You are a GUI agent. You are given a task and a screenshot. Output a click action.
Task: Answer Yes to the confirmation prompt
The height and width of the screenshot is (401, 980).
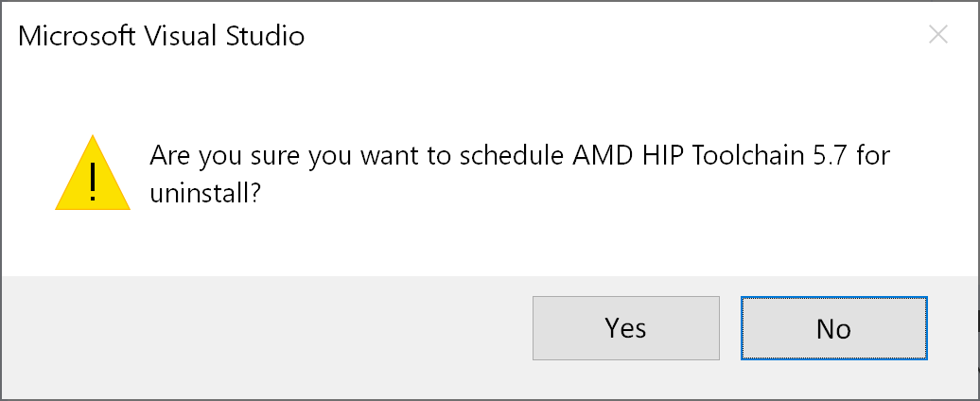[625, 328]
